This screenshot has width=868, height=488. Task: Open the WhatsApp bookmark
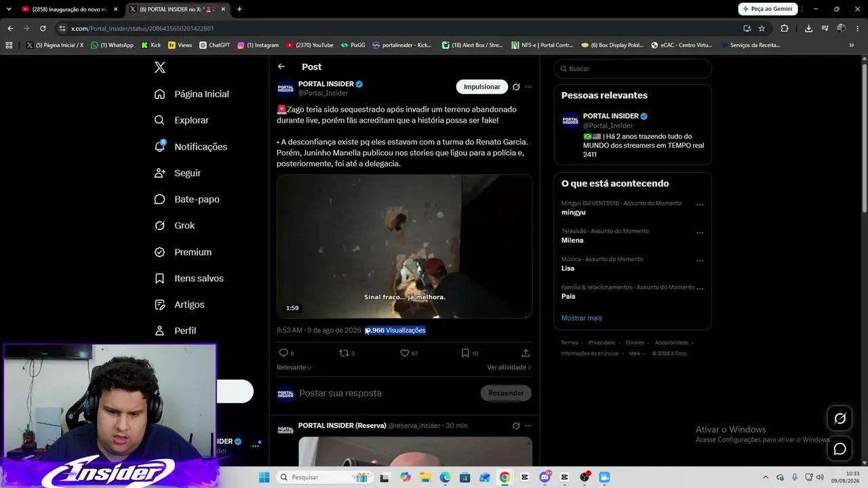(113, 45)
